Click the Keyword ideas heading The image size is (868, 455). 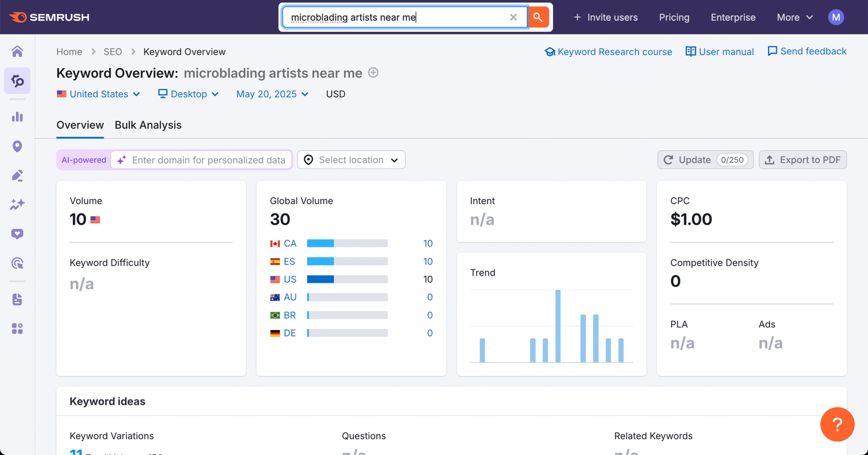[107, 401]
